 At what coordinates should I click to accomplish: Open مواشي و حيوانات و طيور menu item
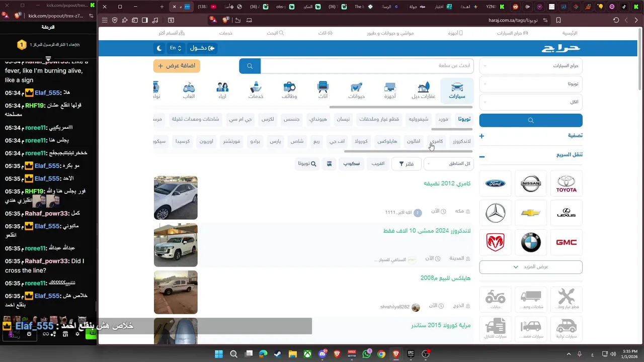(x=390, y=33)
